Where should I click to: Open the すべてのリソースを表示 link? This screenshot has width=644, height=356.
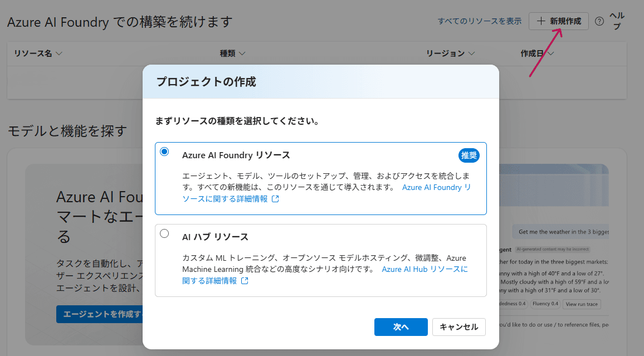click(x=479, y=21)
